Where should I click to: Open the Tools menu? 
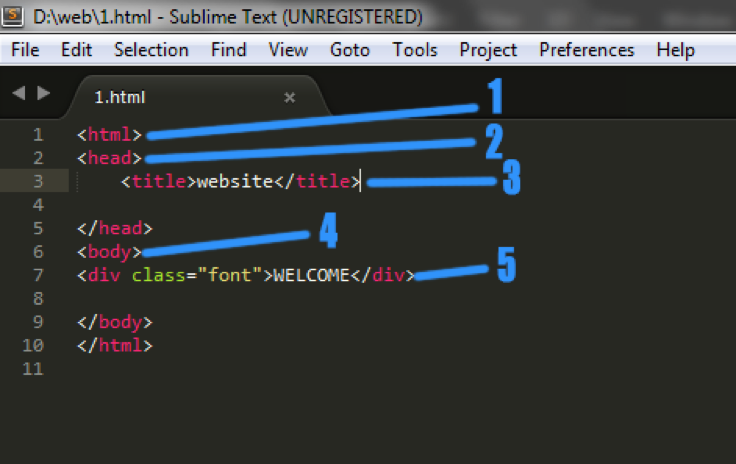(415, 50)
